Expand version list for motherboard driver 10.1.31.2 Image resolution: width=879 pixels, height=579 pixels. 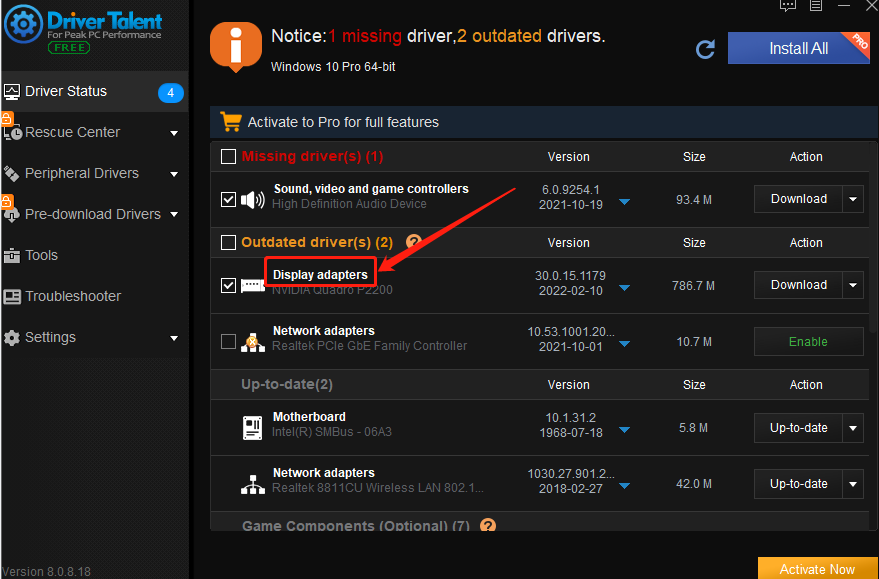click(624, 430)
